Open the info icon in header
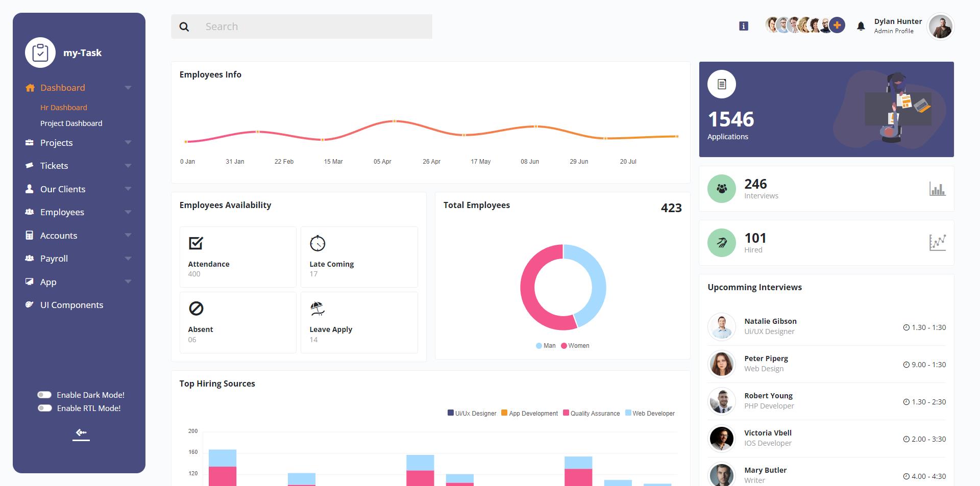 coord(744,26)
